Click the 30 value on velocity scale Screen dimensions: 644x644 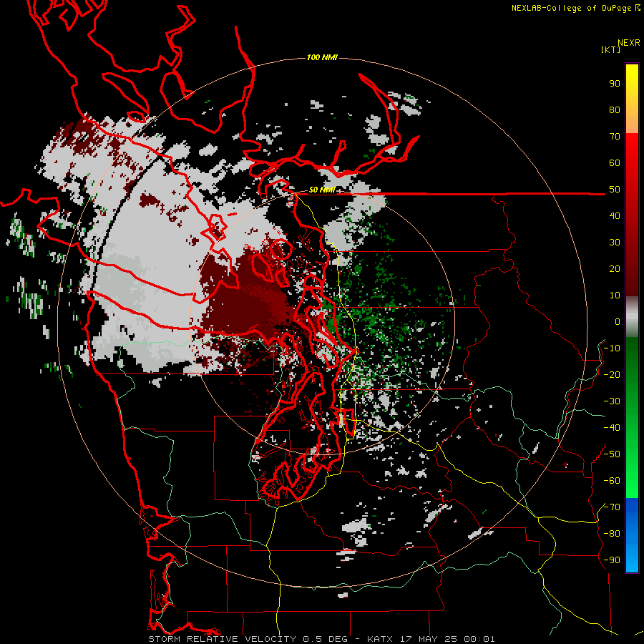tap(615, 243)
